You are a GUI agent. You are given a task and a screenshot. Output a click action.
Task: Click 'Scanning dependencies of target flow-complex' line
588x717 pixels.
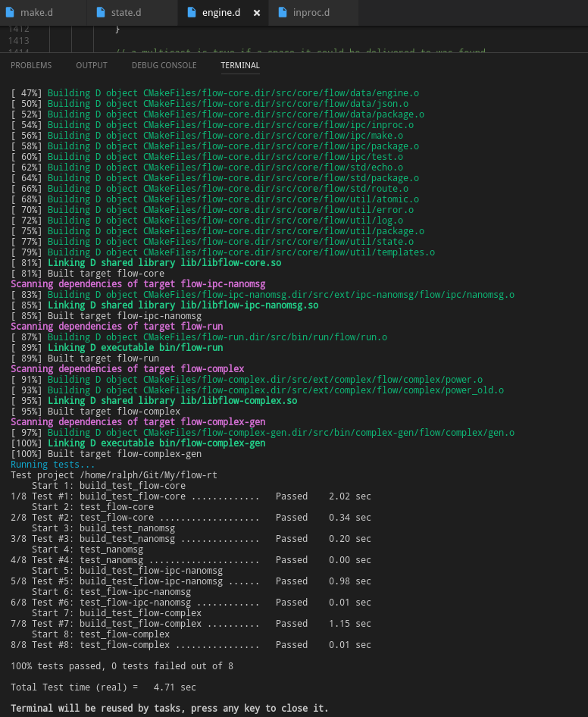[x=127, y=369]
